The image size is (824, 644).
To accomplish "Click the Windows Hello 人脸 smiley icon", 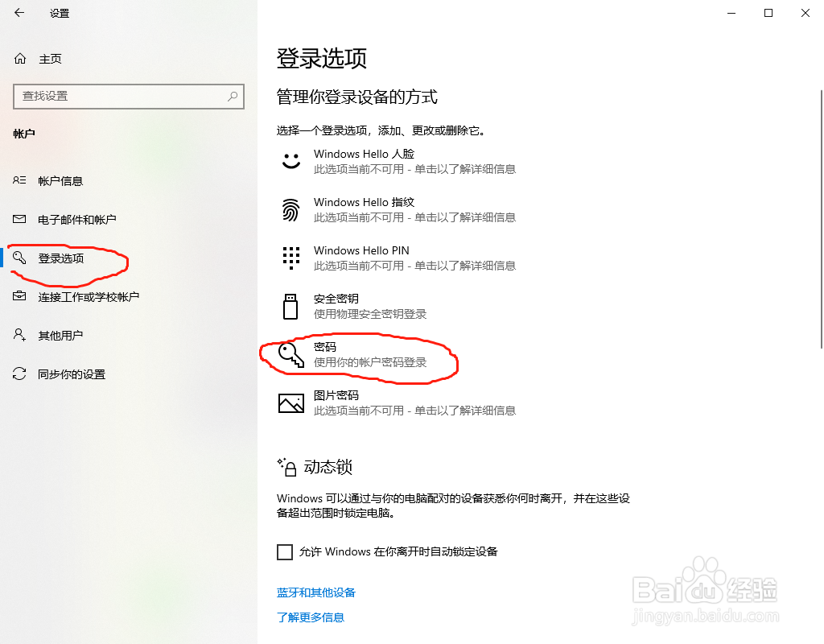I will click(x=291, y=161).
